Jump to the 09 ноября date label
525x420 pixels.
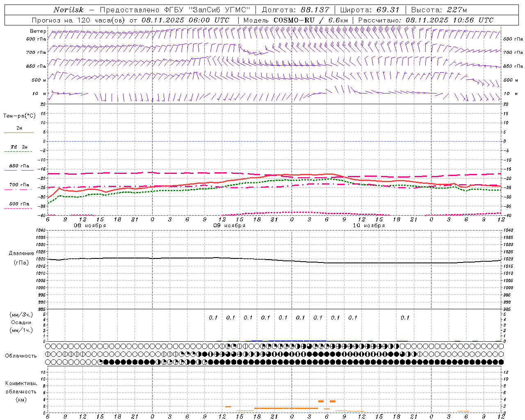[x=229, y=226]
